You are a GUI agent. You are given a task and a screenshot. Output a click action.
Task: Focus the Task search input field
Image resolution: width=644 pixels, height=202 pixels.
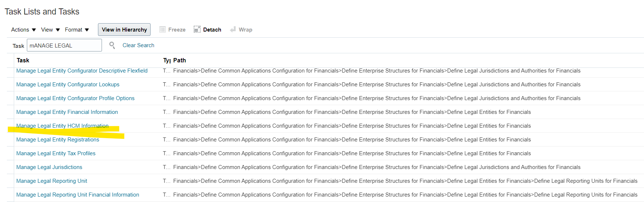tap(64, 45)
